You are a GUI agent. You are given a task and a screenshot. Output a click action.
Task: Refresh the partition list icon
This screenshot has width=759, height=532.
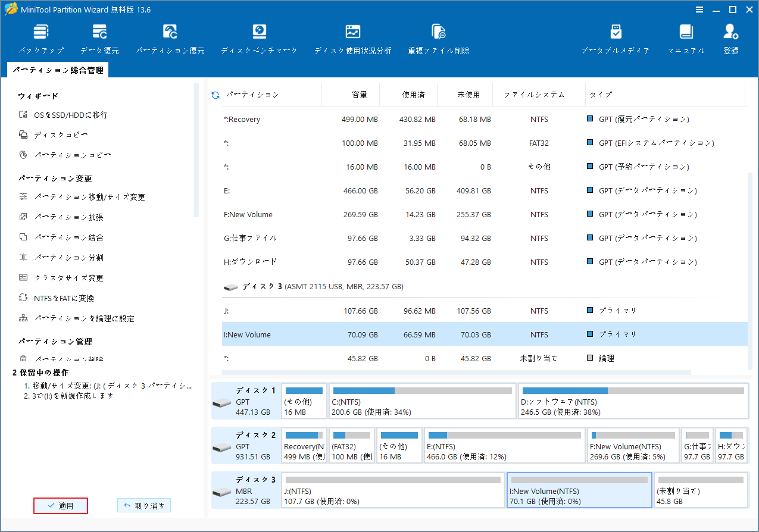pyautogui.click(x=215, y=95)
